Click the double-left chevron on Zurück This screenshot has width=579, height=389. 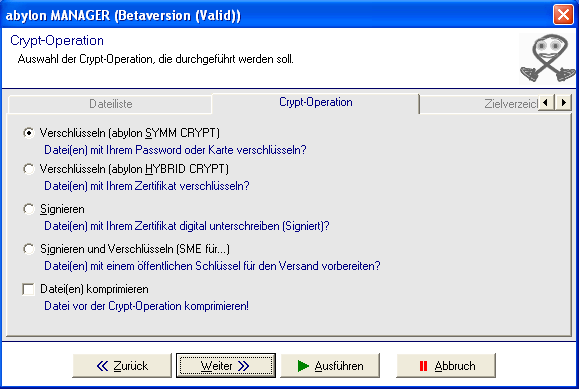point(102,366)
